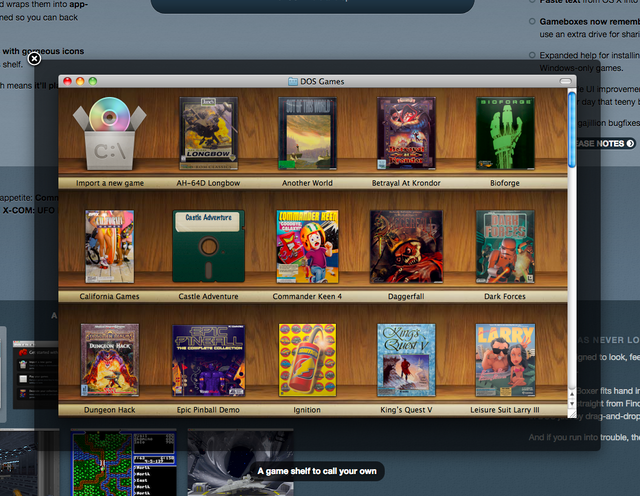
Task: Click the 'Epic Pinball Demo' shelf label
Action: 208,410
